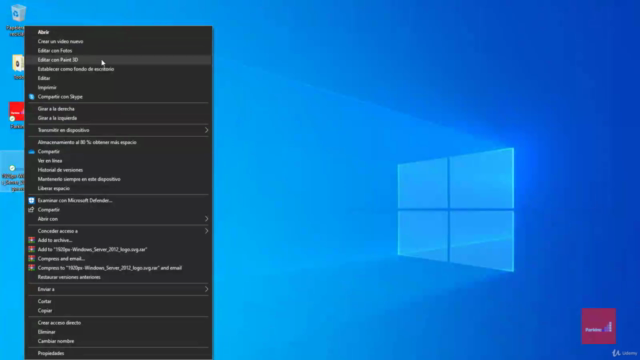This screenshot has height=360, width=640.
Task: Open the Abrir con entry
Action: tap(118, 219)
